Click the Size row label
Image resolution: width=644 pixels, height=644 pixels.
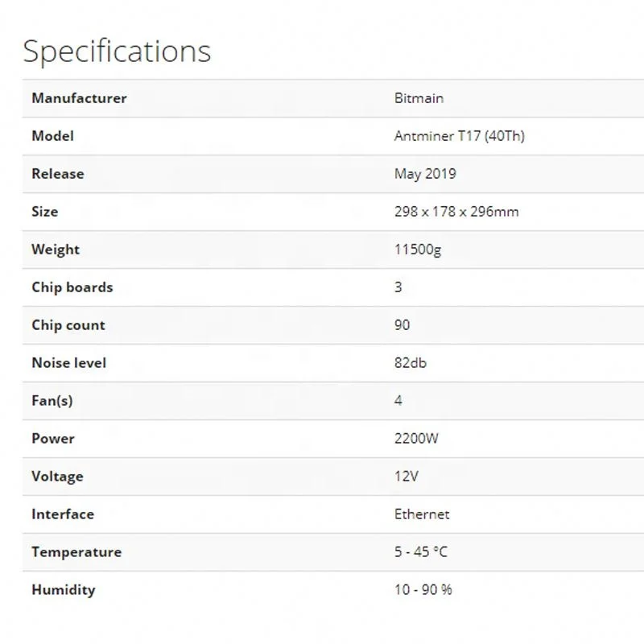(44, 212)
